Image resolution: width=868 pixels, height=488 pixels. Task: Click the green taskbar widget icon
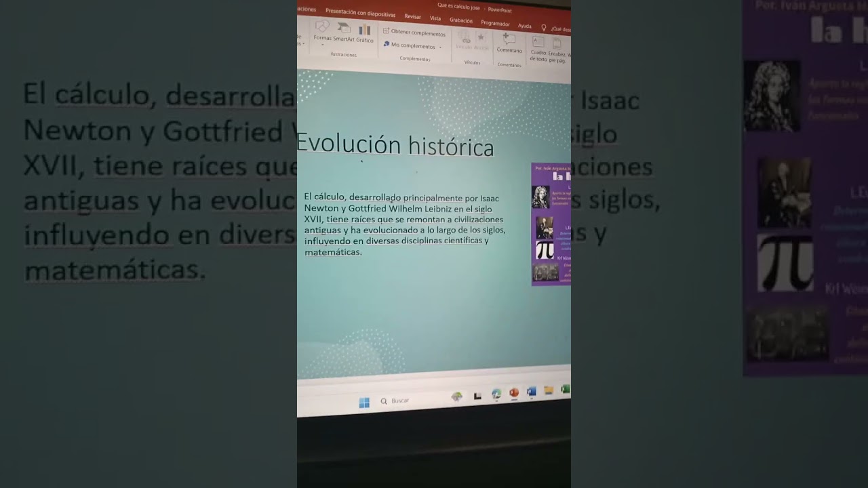tap(457, 396)
